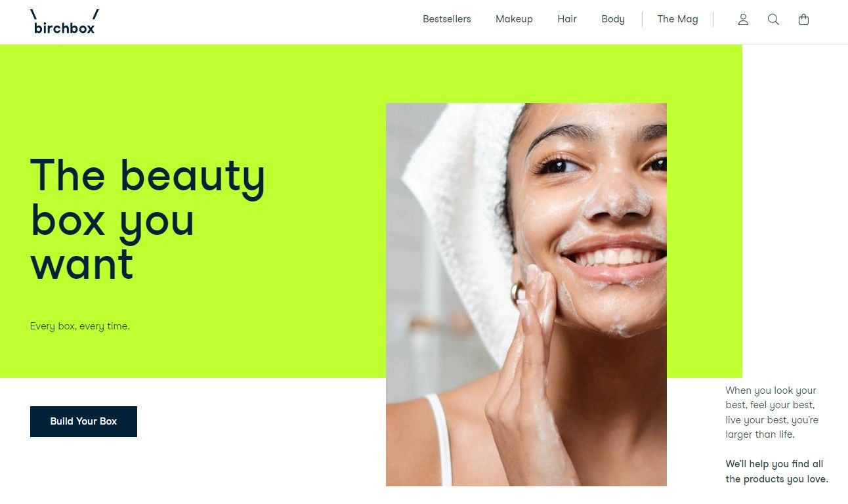
Task: Select the Makeup navigation item
Action: pyautogui.click(x=514, y=19)
